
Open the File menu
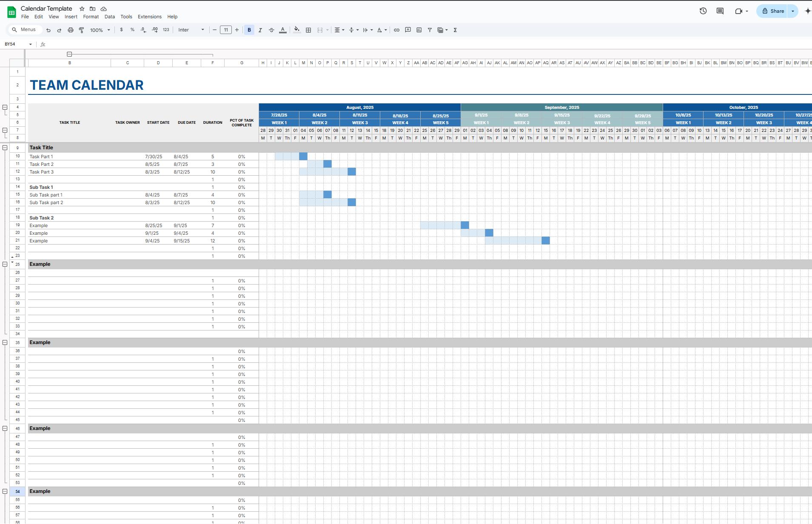point(25,17)
